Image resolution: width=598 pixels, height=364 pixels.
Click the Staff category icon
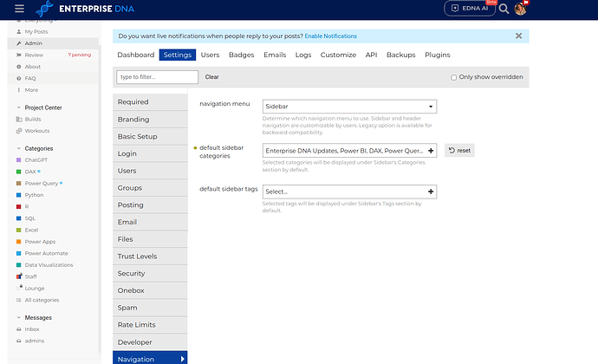pyautogui.click(x=19, y=276)
